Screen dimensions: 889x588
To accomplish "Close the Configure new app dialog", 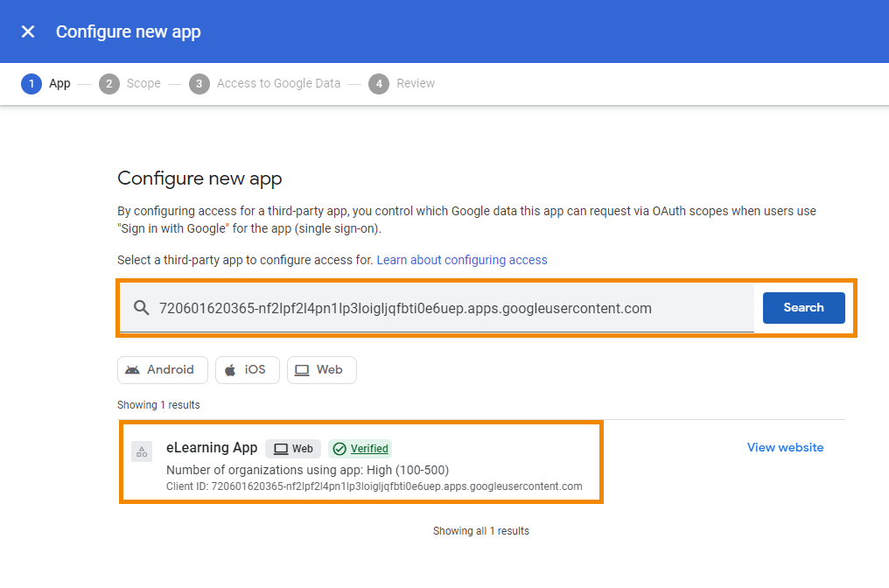I will click(x=27, y=31).
